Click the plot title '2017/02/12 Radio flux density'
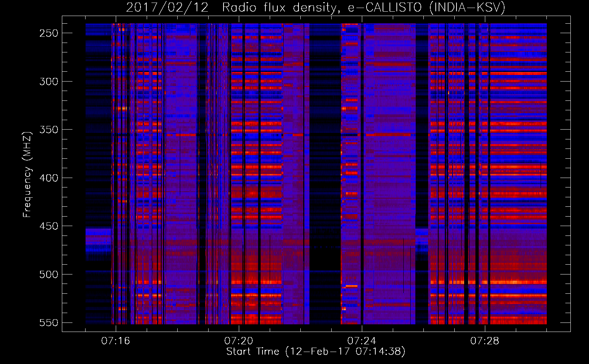Viewport: 589px width, 364px height. click(x=316, y=7)
